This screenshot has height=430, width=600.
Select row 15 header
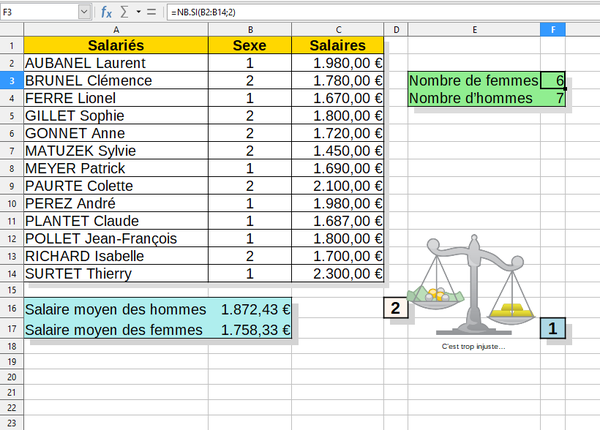[x=12, y=290]
